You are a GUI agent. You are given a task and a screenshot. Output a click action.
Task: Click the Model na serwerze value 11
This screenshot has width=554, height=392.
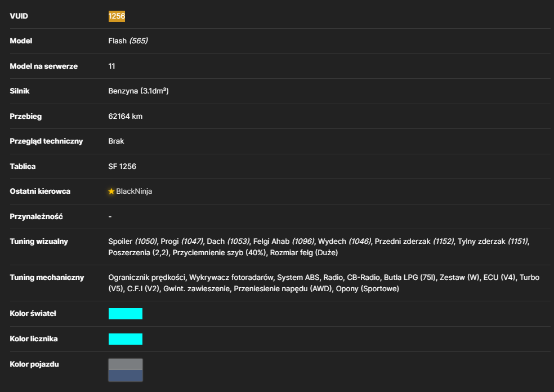111,66
